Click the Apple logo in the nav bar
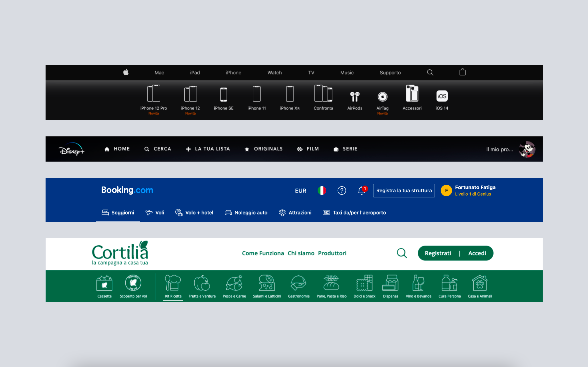The width and height of the screenshot is (588, 367). tap(126, 72)
